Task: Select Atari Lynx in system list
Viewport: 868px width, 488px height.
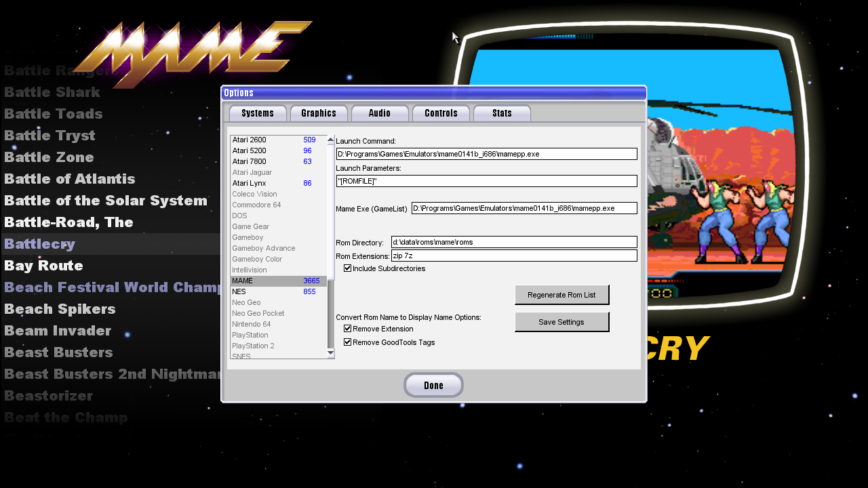Action: tap(279, 183)
